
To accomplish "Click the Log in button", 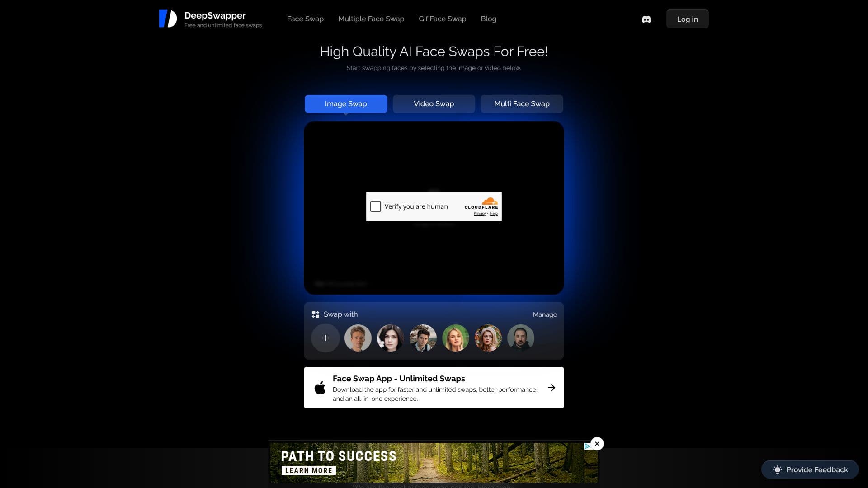I will 687,19.
